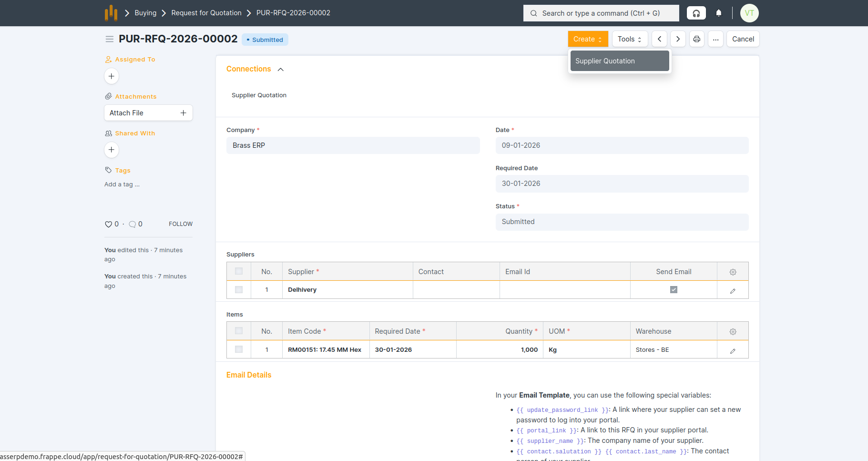Screen dimensions: 868x461
Task: Select the RM00151 item row checkbox
Action: 239,349
